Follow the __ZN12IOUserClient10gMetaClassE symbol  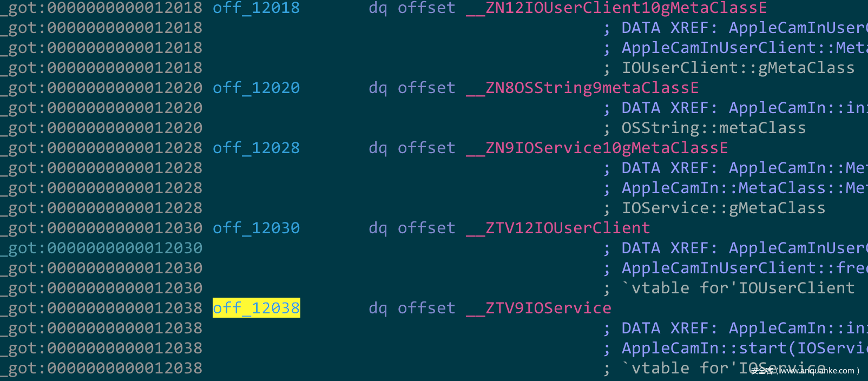coord(616,8)
